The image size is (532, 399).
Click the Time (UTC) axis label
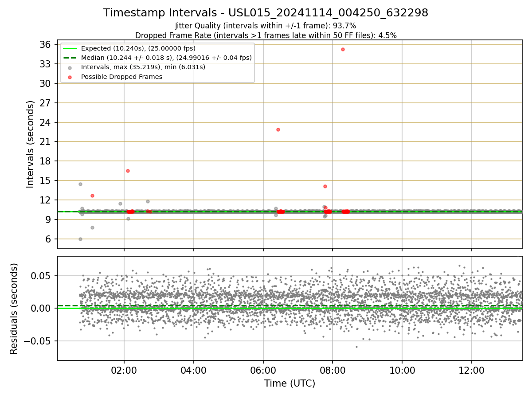290,383
